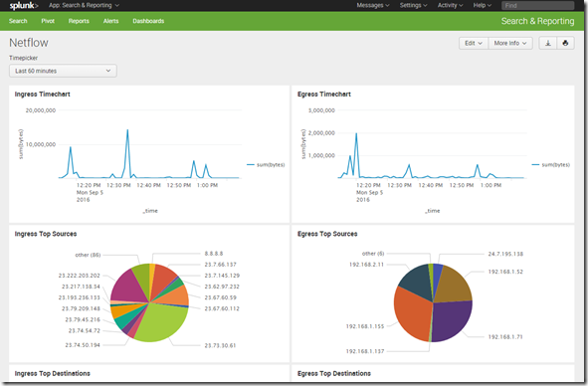
Task: Click the tallest peak in Ingress Timechart
Action: tap(127, 130)
